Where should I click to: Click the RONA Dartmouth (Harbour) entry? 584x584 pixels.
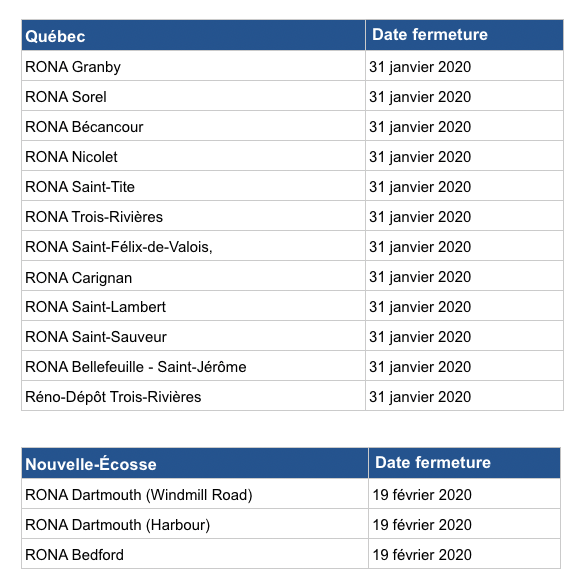tap(118, 525)
